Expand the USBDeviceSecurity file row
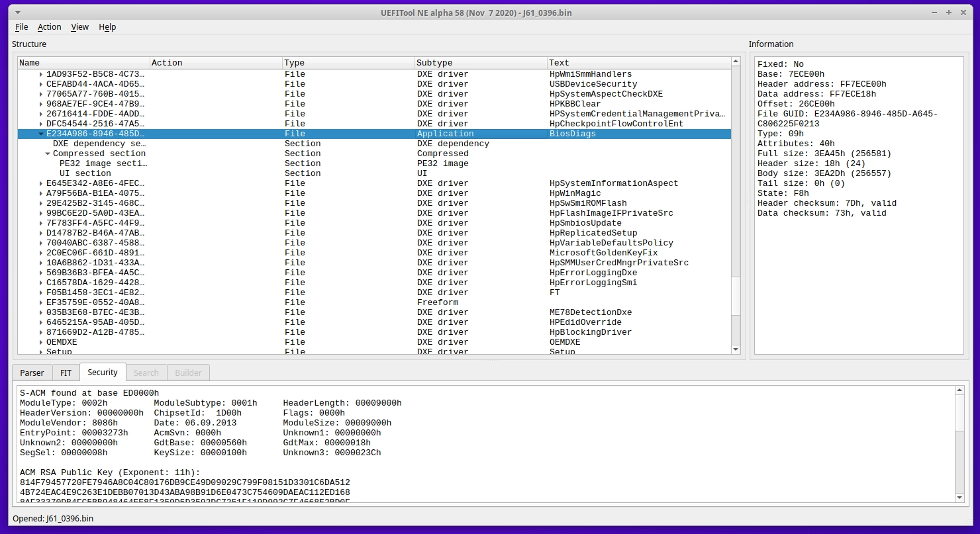 coord(41,84)
